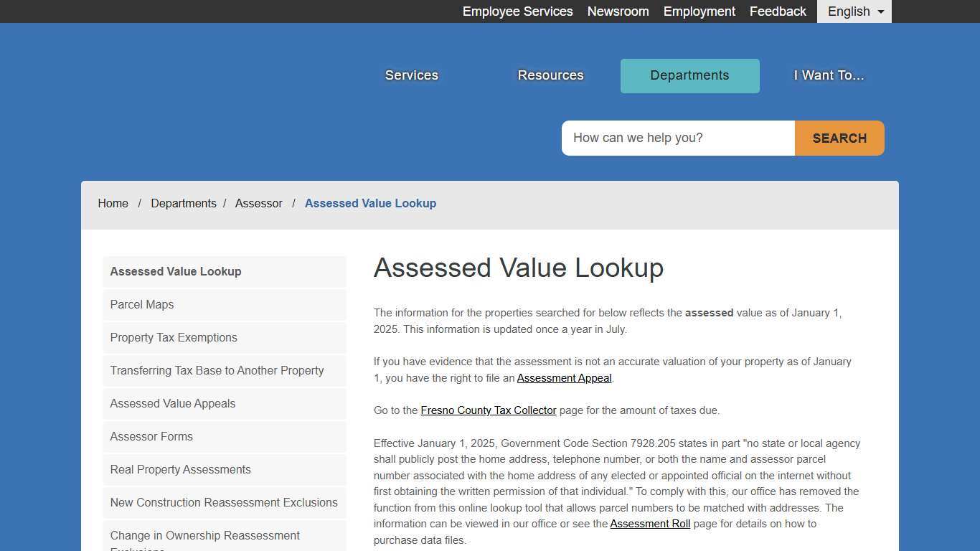View Assessed Value Appeals section
Screen dimensions: 980x551
[x=172, y=403]
